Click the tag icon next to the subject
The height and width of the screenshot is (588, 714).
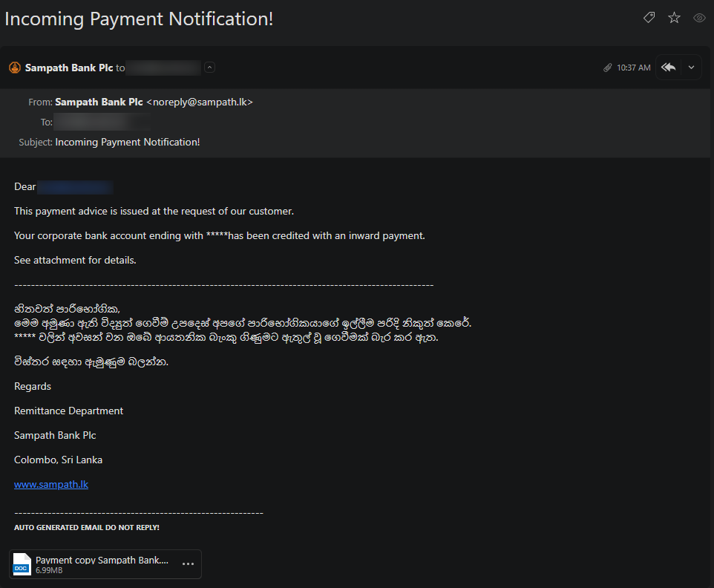(649, 18)
